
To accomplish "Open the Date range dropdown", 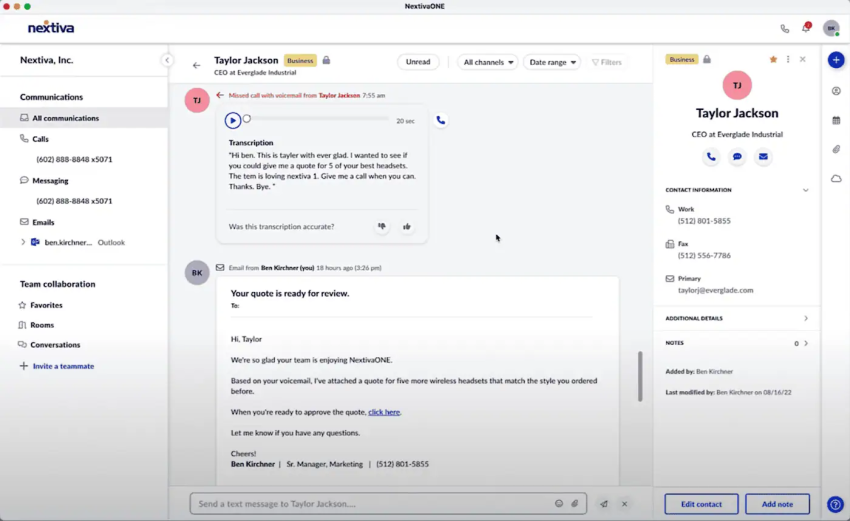I will [x=552, y=62].
